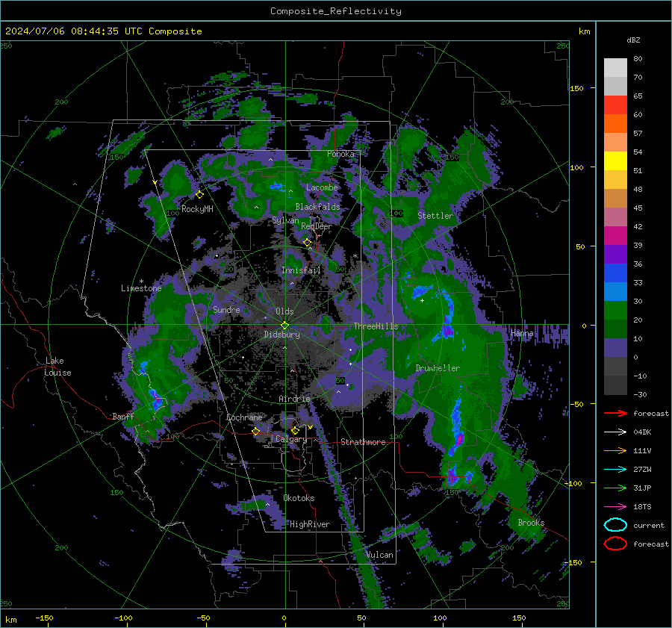Click the Banff label
Viewport: 672px width, 628px height.
123,416
